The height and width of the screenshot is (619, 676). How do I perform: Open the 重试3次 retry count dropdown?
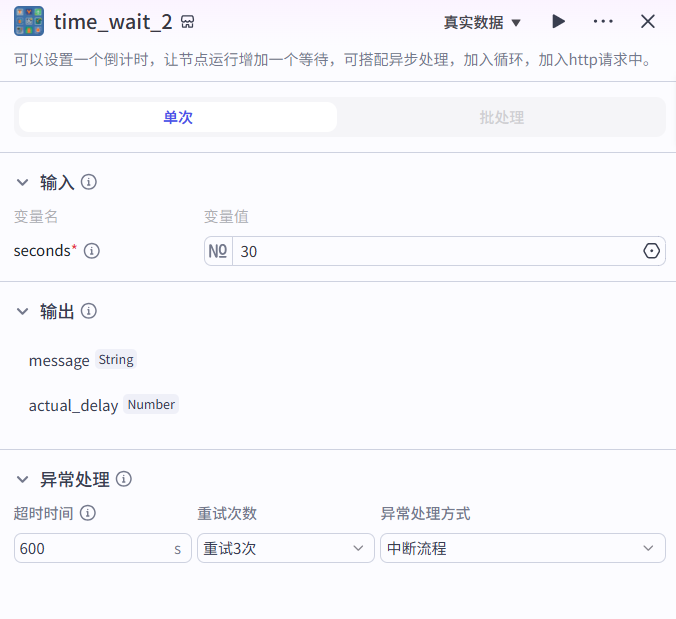tap(286, 548)
